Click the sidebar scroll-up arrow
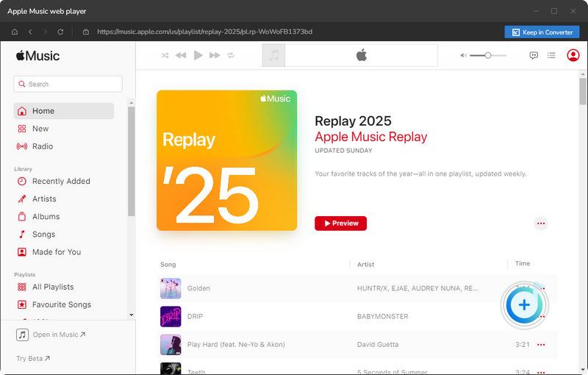 pyautogui.click(x=132, y=103)
